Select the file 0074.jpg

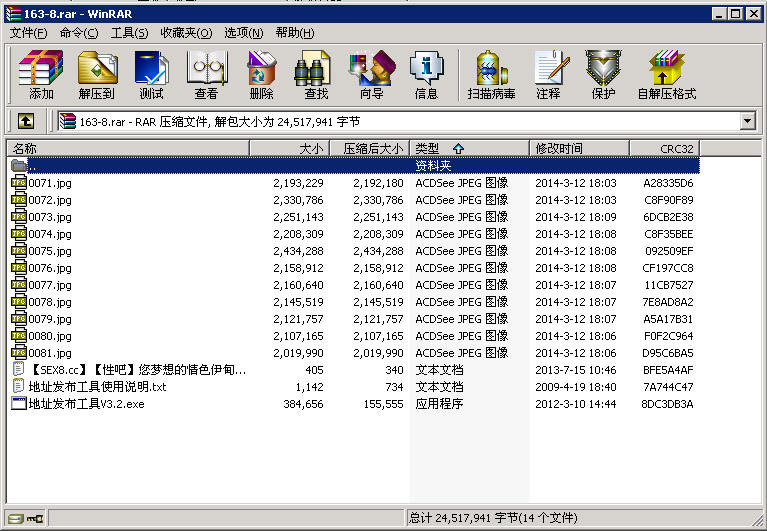(x=50, y=234)
